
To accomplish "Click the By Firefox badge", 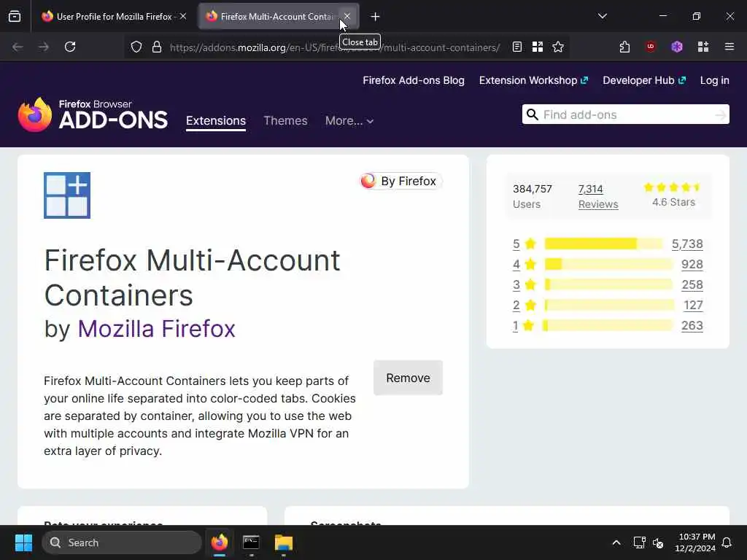I will point(400,181).
